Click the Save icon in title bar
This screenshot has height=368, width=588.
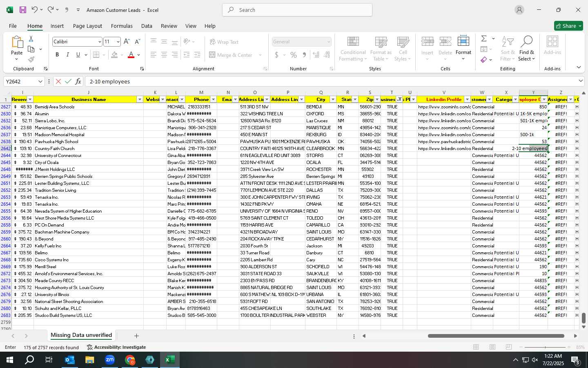click(x=23, y=10)
